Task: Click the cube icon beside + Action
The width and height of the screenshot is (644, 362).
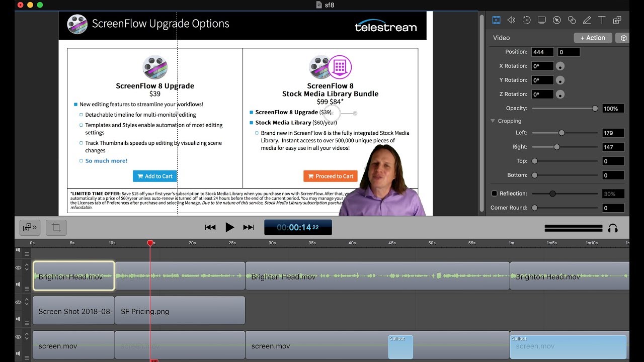Action: coord(624,38)
